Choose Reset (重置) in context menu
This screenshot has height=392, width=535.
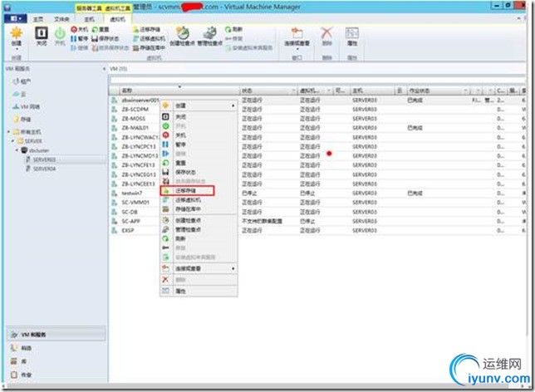199,163
